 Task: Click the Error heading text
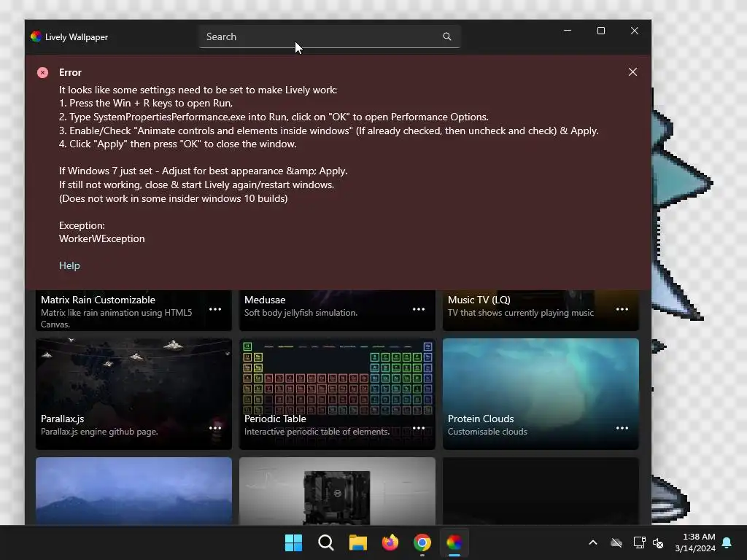click(x=71, y=72)
